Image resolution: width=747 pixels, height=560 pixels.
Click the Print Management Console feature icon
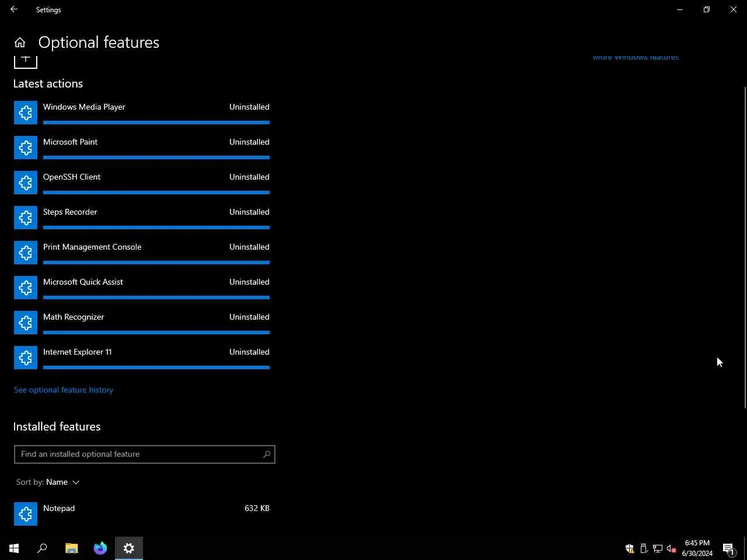(26, 253)
